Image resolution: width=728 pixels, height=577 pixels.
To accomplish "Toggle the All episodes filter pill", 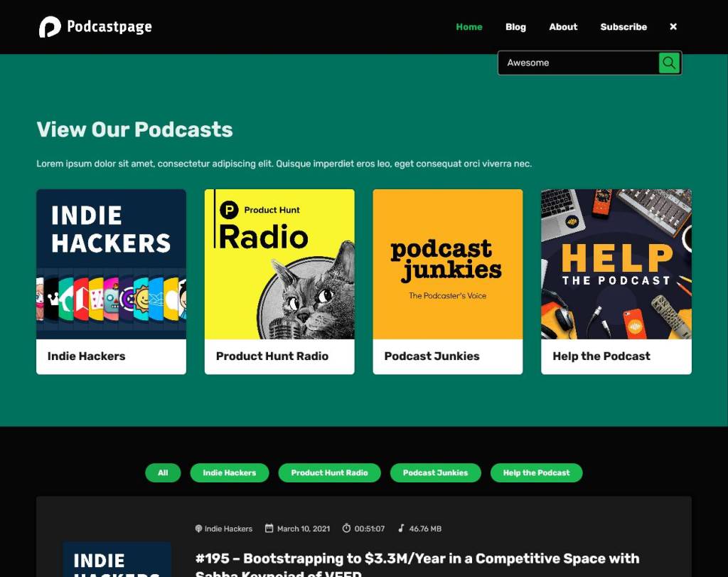I will coord(163,472).
